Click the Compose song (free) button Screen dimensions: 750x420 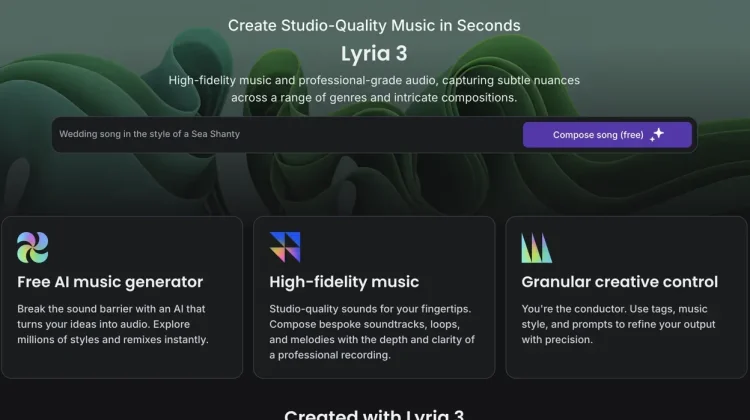pyautogui.click(x=607, y=135)
